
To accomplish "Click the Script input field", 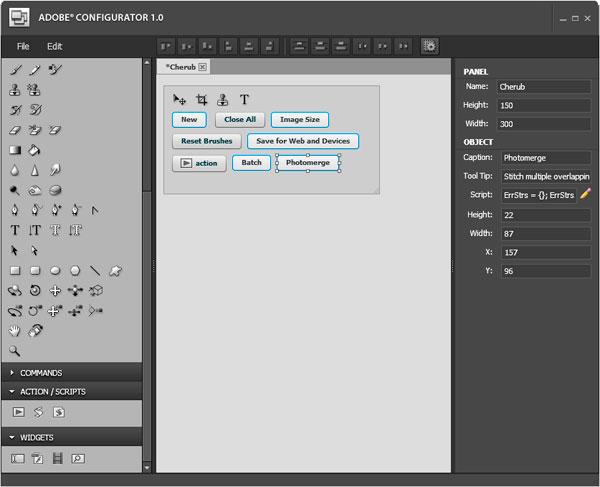I will coord(538,195).
